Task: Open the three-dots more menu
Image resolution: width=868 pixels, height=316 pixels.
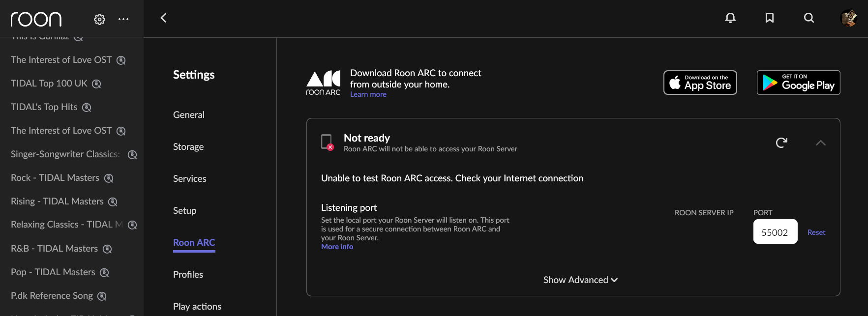Action: [x=123, y=19]
